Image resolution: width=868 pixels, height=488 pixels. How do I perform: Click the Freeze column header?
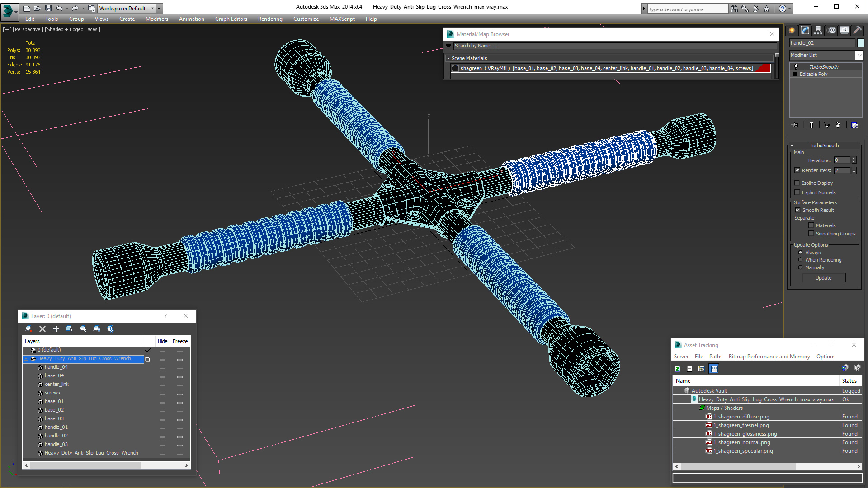[180, 341]
